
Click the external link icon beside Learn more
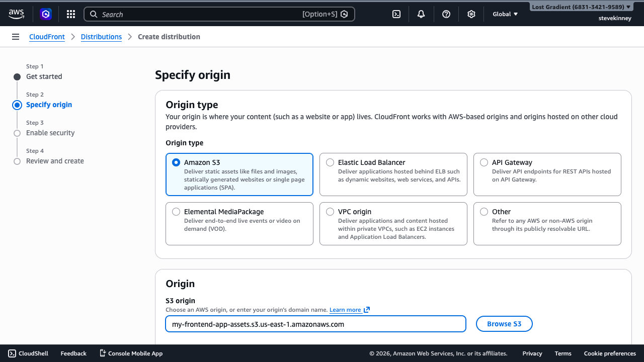367,310
